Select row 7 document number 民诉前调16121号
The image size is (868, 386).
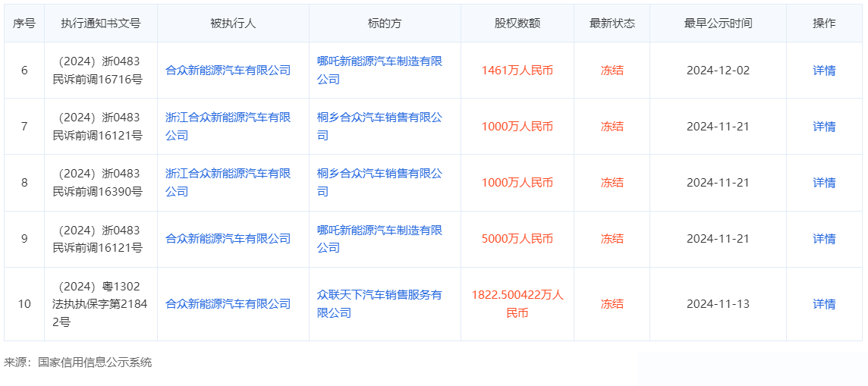(97, 136)
